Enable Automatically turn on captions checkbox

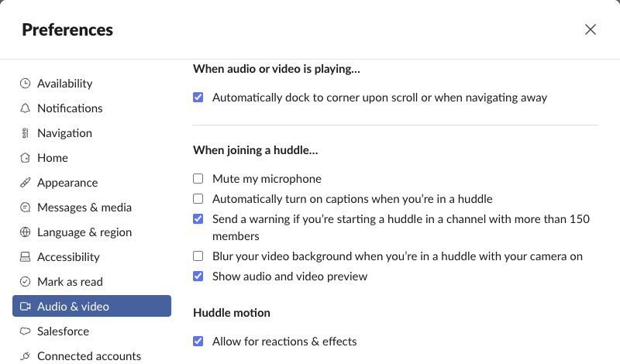point(198,199)
